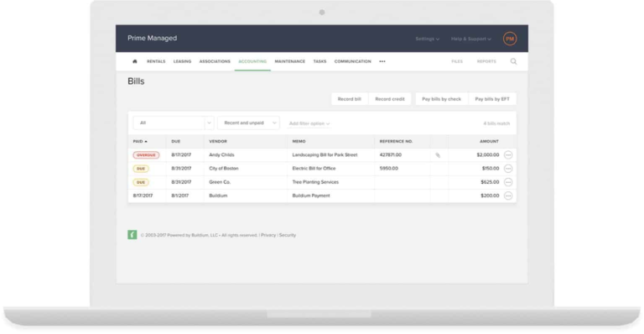Select the Accounting tab
The height and width of the screenshot is (334, 644).
[252, 61]
